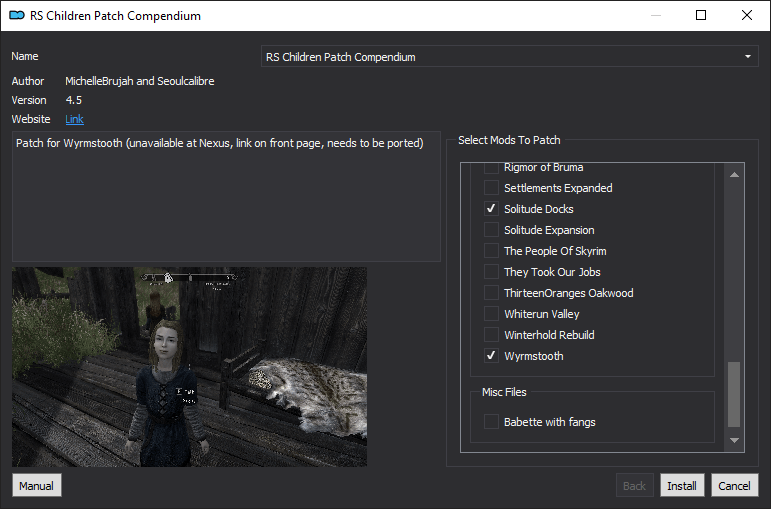
Task: Enable They Took Our Jobs patch
Action: (x=491, y=272)
